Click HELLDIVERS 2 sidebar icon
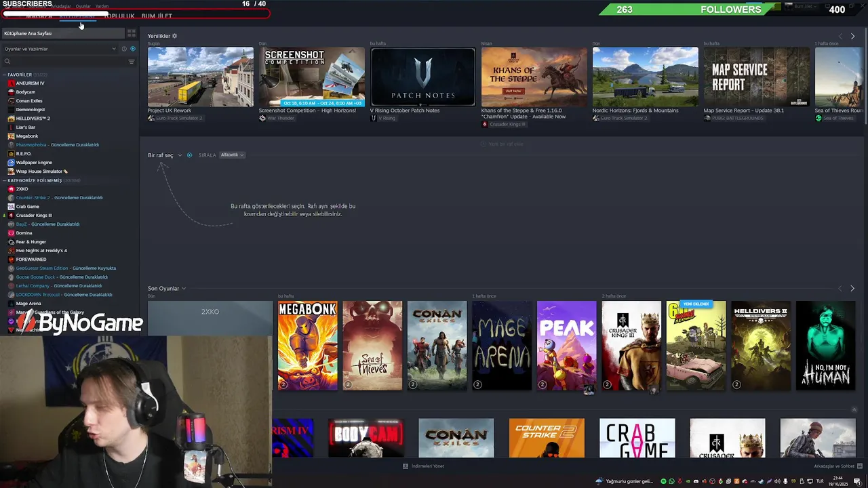868x488 pixels. click(11, 119)
